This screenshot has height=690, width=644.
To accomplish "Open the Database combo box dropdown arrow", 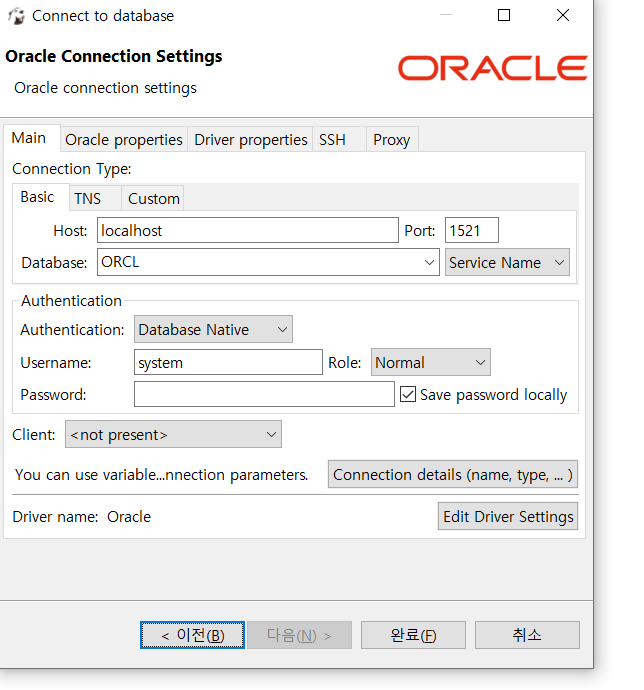I will click(x=429, y=262).
